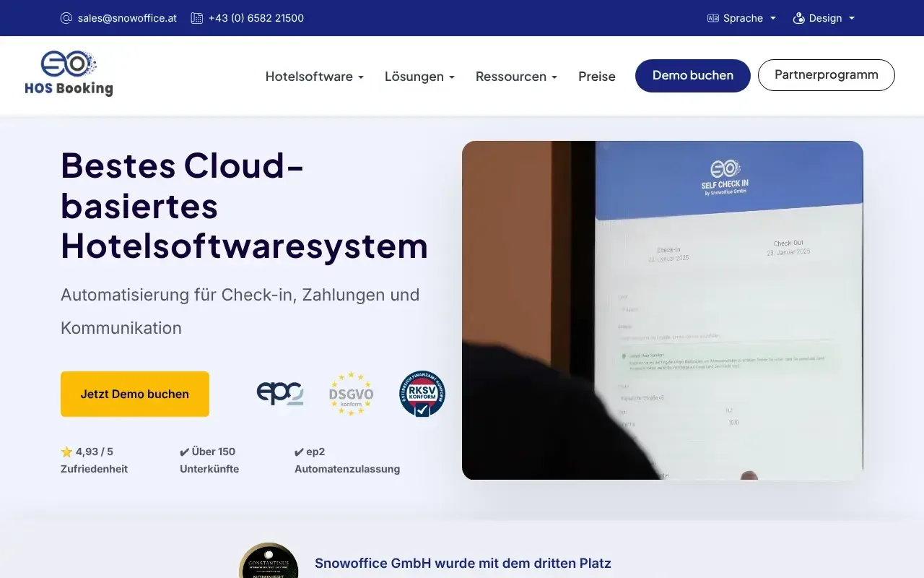The image size is (924, 578).
Task: Expand the Ressourcen navigation menu
Action: click(x=516, y=77)
